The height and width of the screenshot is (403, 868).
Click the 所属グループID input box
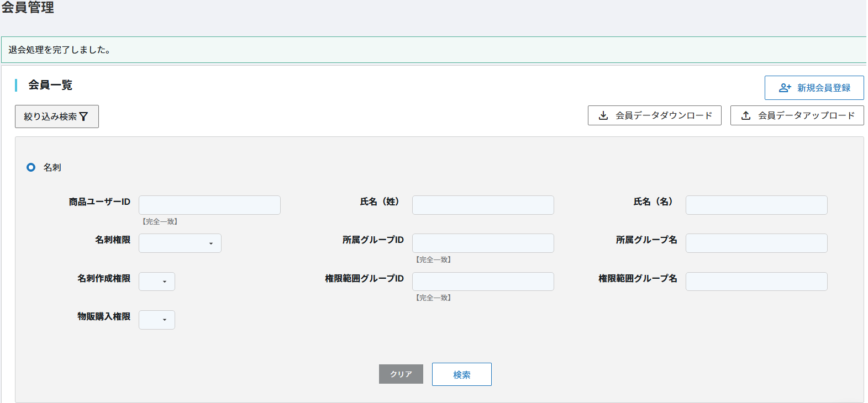pos(483,243)
